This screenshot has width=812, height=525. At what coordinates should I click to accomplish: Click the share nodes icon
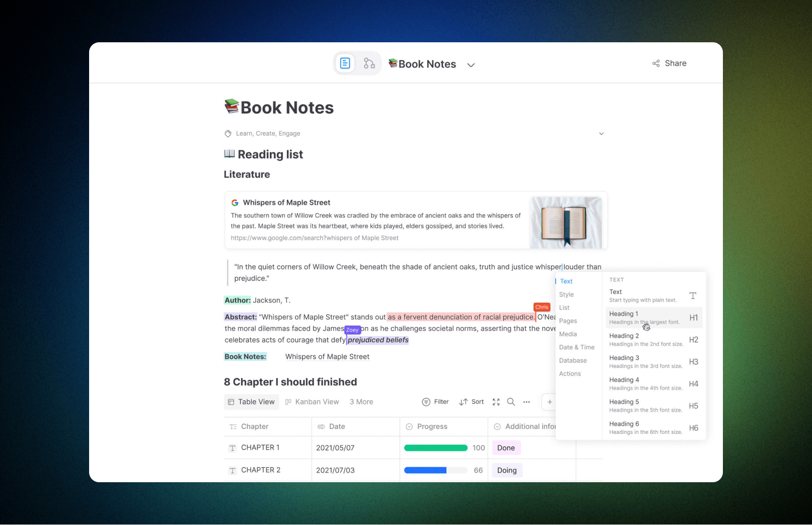(656, 63)
